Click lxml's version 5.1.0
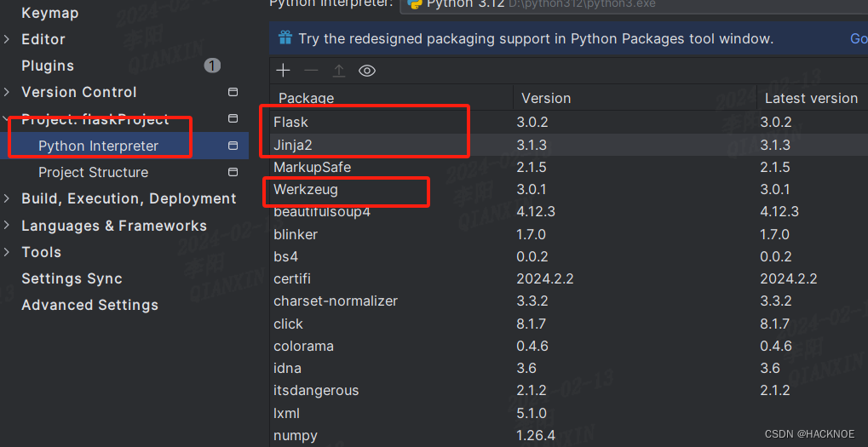The height and width of the screenshot is (447, 868). point(532,413)
